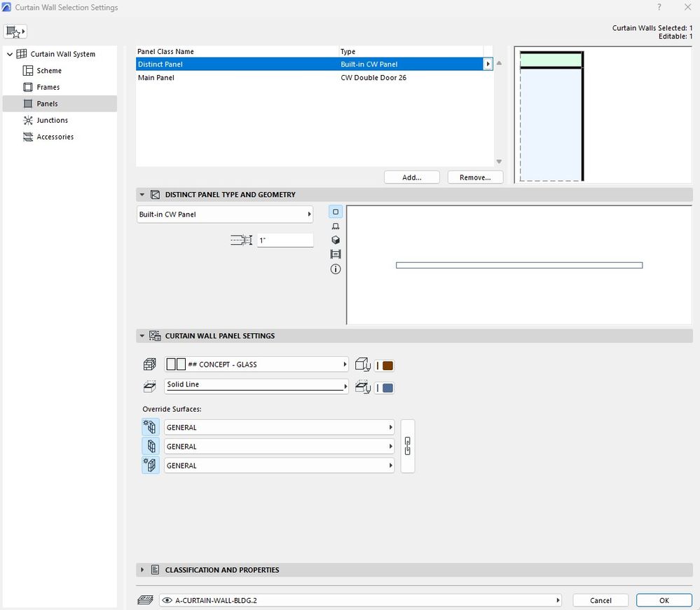Open the A-CURTAIN-WALL-BLDG.2 layer dropdown
The width and height of the screenshot is (700, 610).
pyautogui.click(x=360, y=601)
